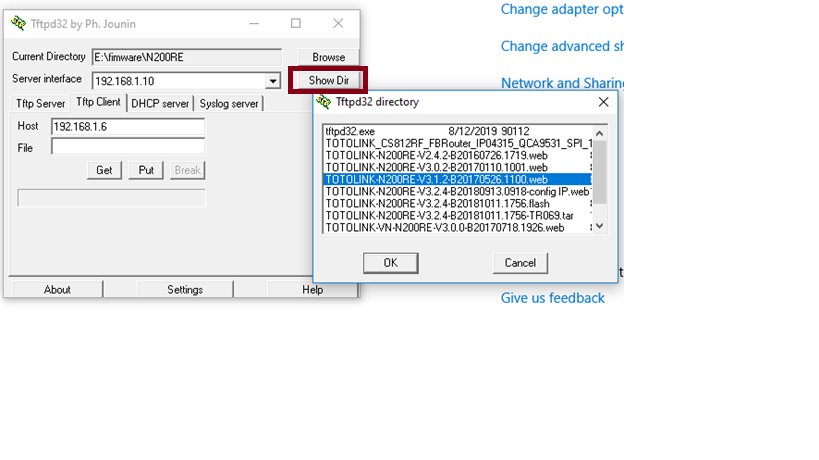
Task: Click the greyed Break button
Action: 188,170
